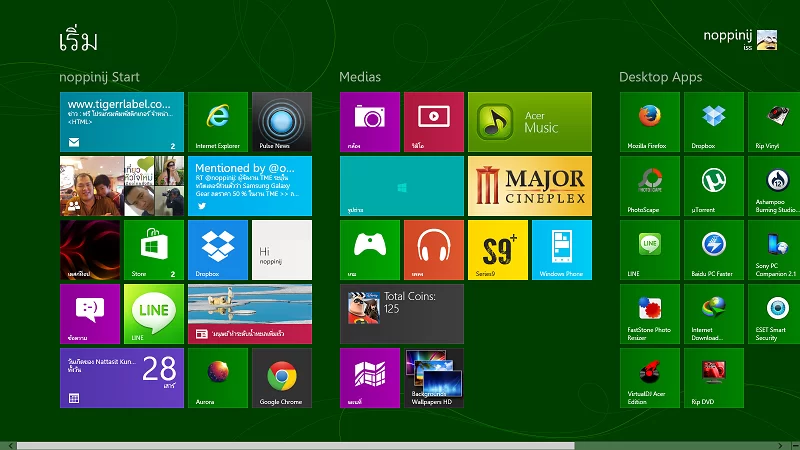This screenshot has height=450, width=800.
Task: Open the Camera tile
Action: tap(370, 122)
